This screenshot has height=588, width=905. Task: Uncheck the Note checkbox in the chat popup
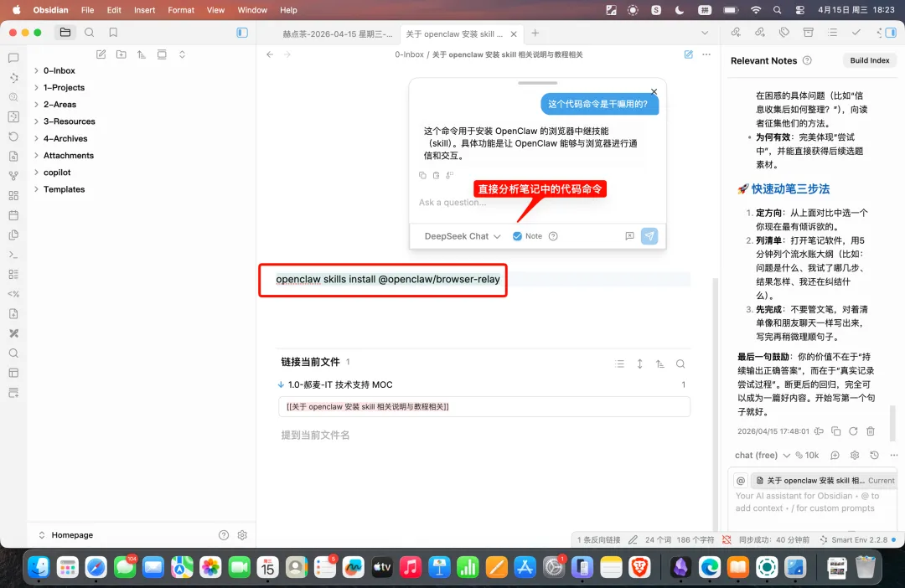click(x=517, y=236)
